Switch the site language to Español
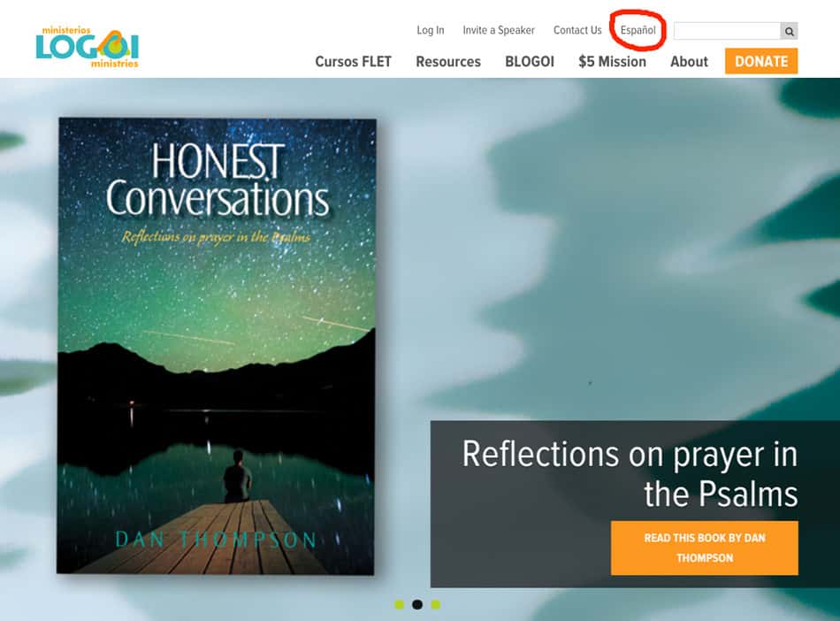Viewport: 840px width, 621px height. [x=638, y=31]
